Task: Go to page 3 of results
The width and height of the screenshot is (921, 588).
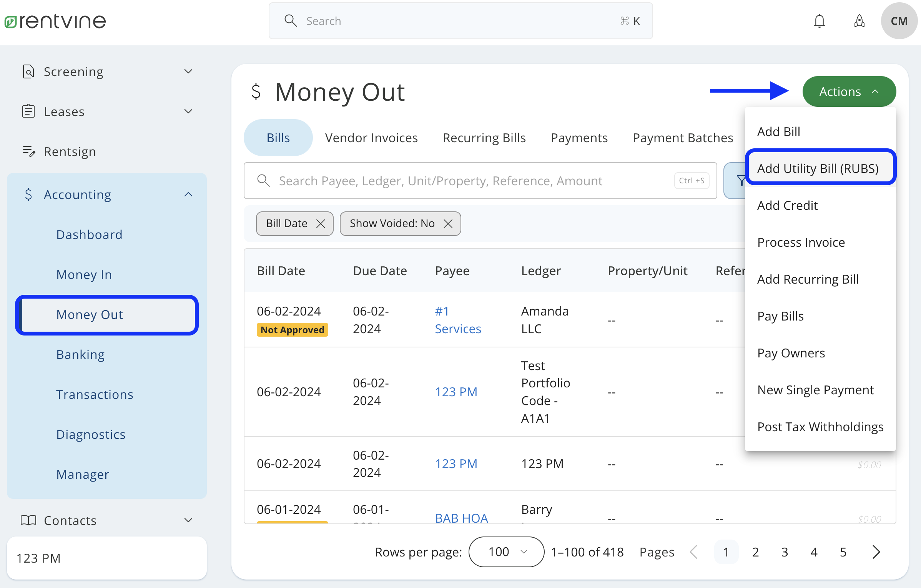Action: click(785, 552)
